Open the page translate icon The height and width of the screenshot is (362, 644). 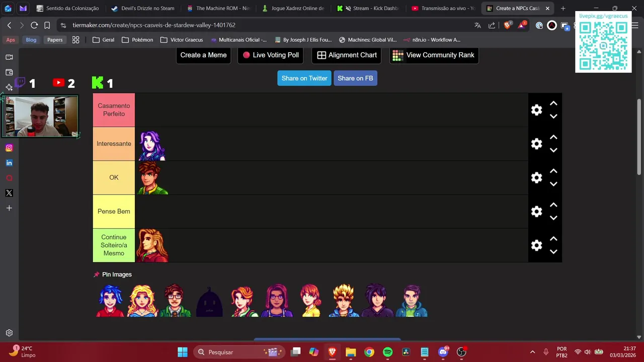[x=477, y=25]
